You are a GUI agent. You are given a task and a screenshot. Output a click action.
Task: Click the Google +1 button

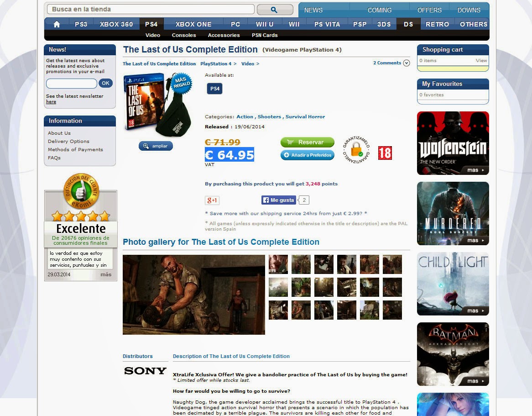click(212, 200)
